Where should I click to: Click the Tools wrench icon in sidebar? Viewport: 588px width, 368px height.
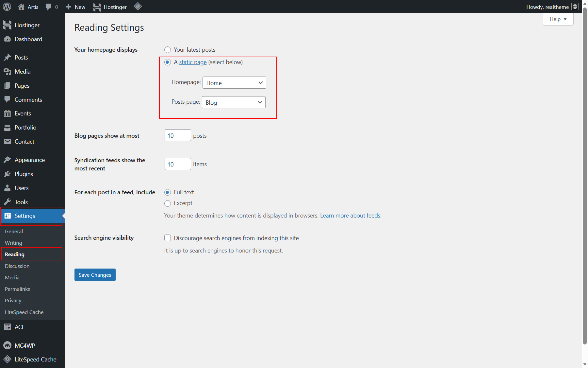(x=7, y=202)
